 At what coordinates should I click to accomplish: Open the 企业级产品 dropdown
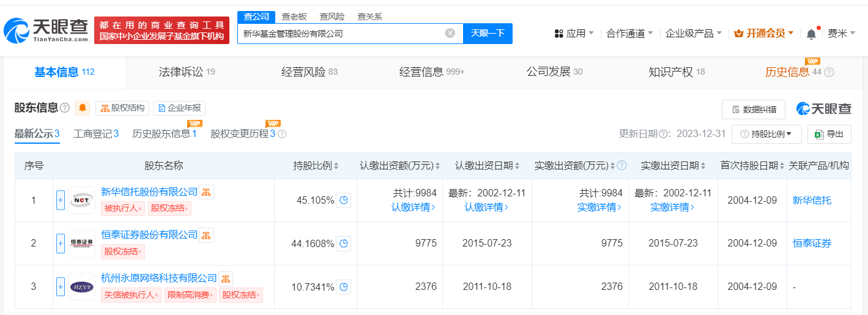click(x=693, y=33)
